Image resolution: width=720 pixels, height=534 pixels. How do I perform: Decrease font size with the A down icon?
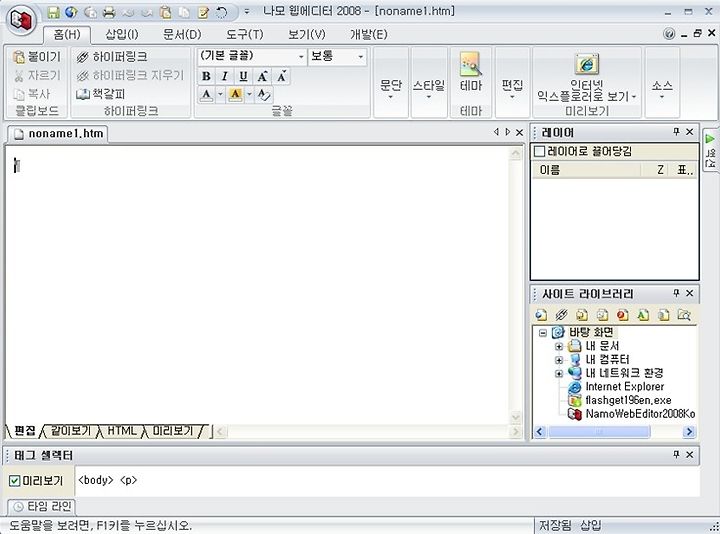281,76
